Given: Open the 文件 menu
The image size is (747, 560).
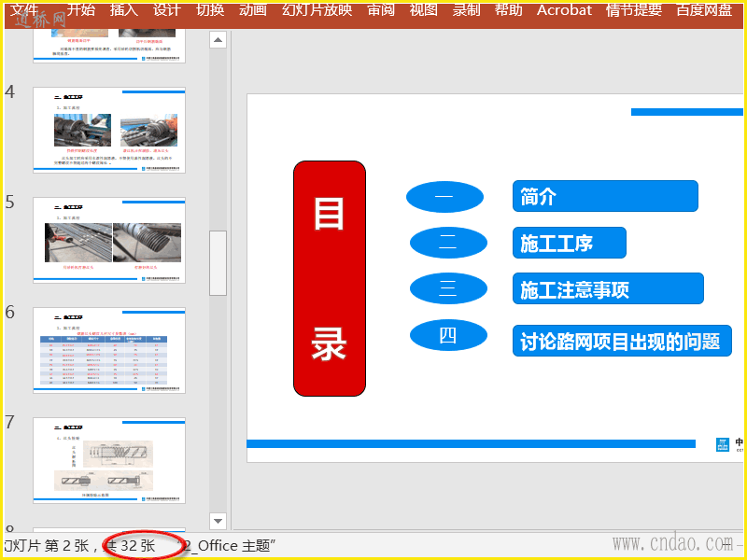Looking at the screenshot, I should (x=24, y=9).
